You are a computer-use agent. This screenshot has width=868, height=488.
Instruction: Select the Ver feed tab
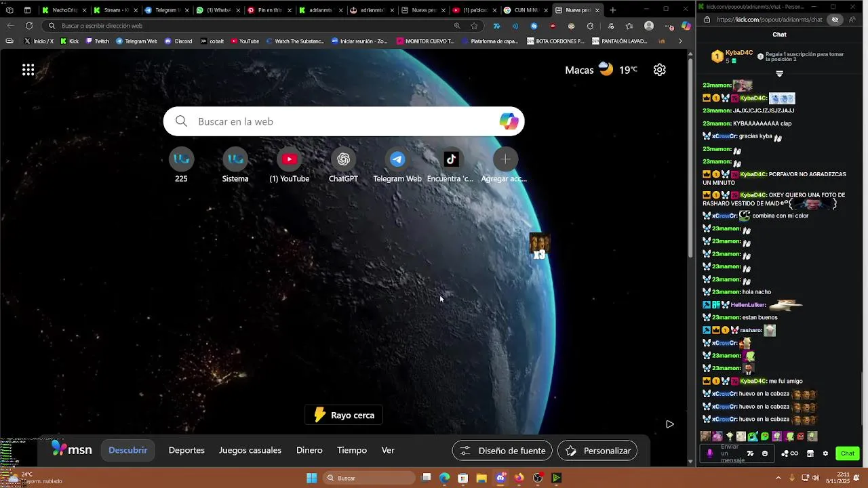coord(388,450)
